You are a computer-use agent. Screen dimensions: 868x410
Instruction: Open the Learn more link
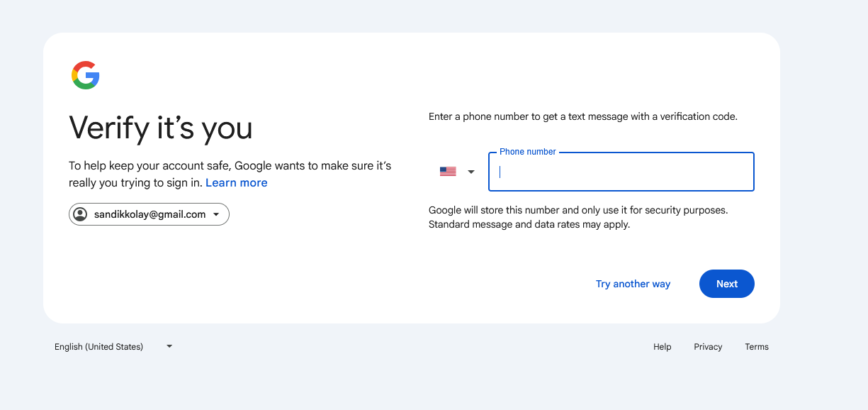click(237, 182)
